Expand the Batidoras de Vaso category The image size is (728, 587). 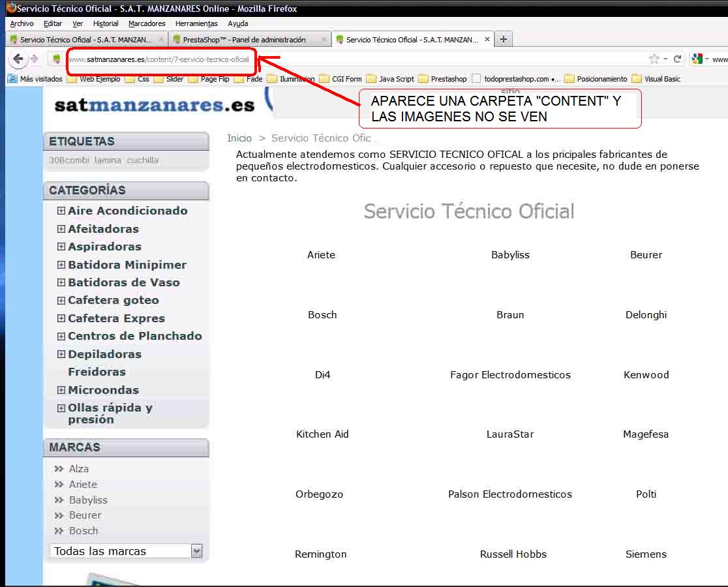pos(61,282)
